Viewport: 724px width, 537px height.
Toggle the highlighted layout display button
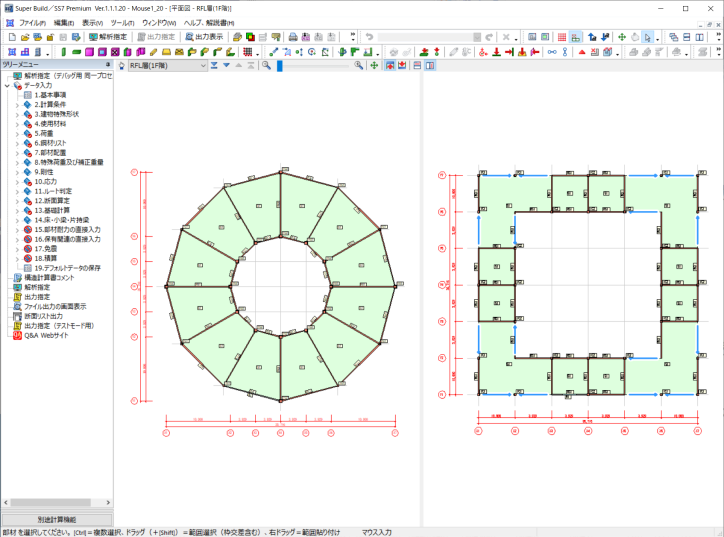point(575,37)
